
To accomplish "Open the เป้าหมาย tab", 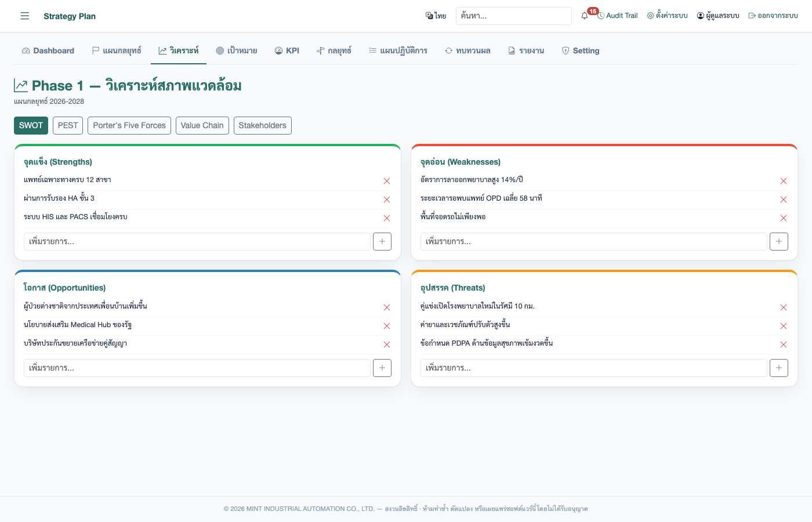I will point(237,50).
